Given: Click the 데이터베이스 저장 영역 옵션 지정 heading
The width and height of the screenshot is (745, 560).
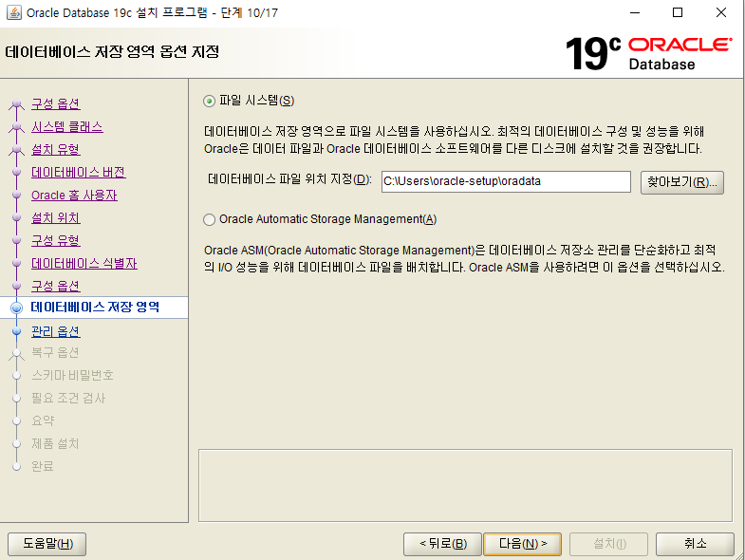Looking at the screenshot, I should [112, 51].
